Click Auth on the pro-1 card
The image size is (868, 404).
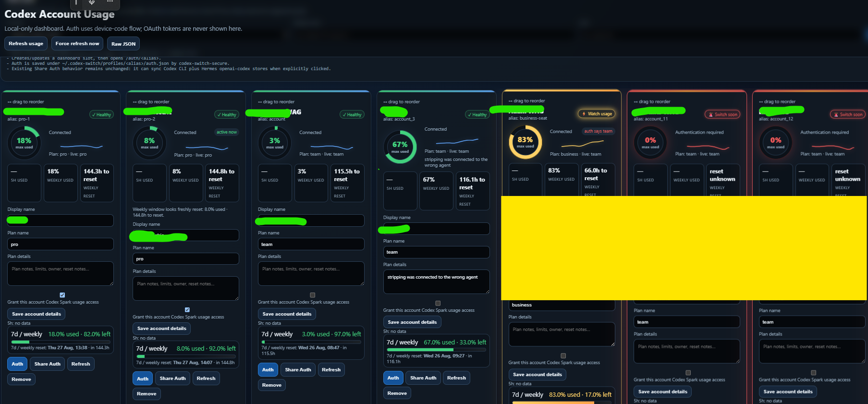click(x=17, y=364)
